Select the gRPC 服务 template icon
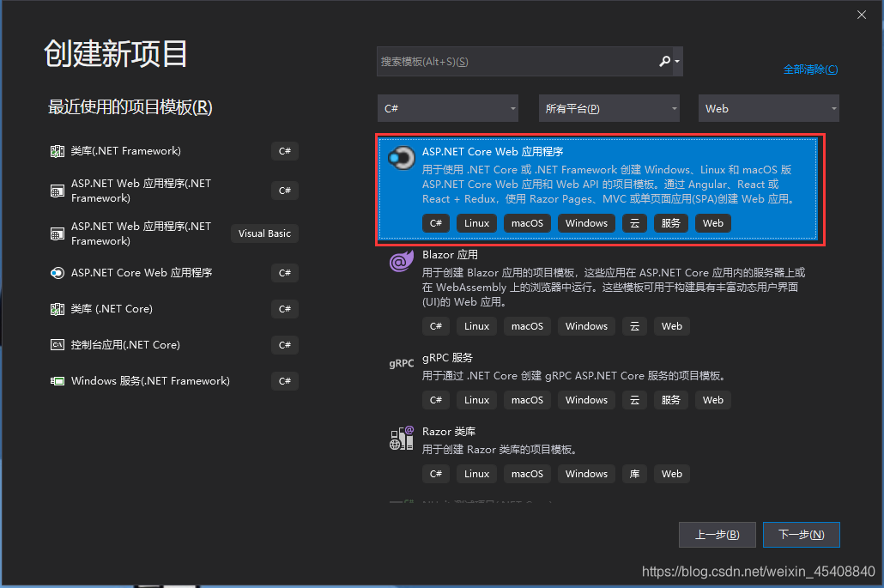 click(x=401, y=363)
